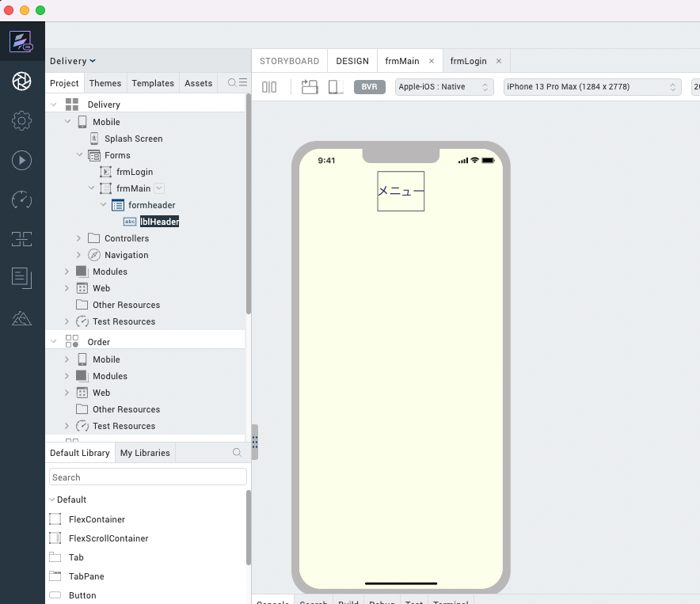Switch to the STORYBOARD tab
This screenshot has height=604, width=700.
pyautogui.click(x=289, y=61)
